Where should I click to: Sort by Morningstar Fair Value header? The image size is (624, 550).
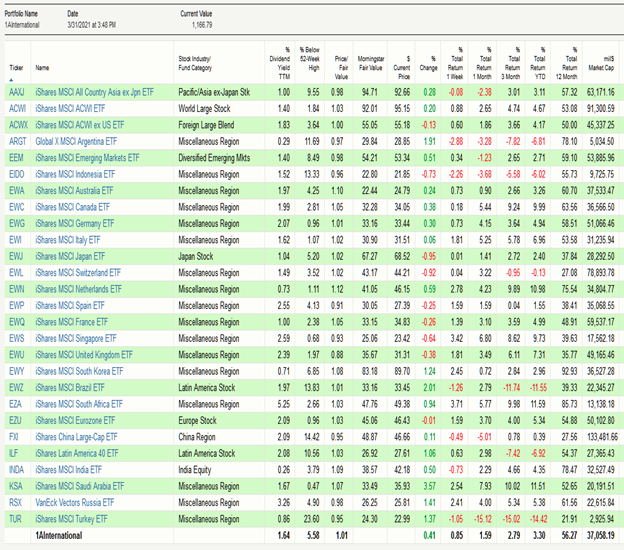[x=371, y=63]
